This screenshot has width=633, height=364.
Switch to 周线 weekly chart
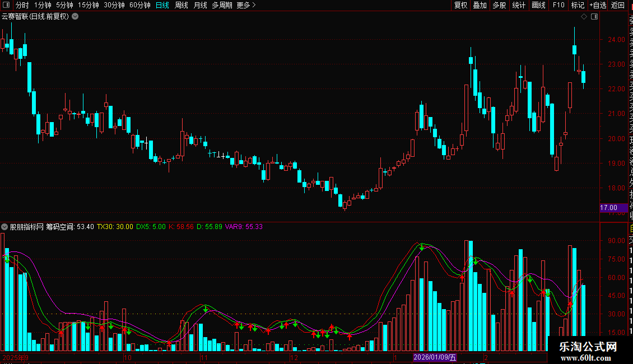click(181, 5)
